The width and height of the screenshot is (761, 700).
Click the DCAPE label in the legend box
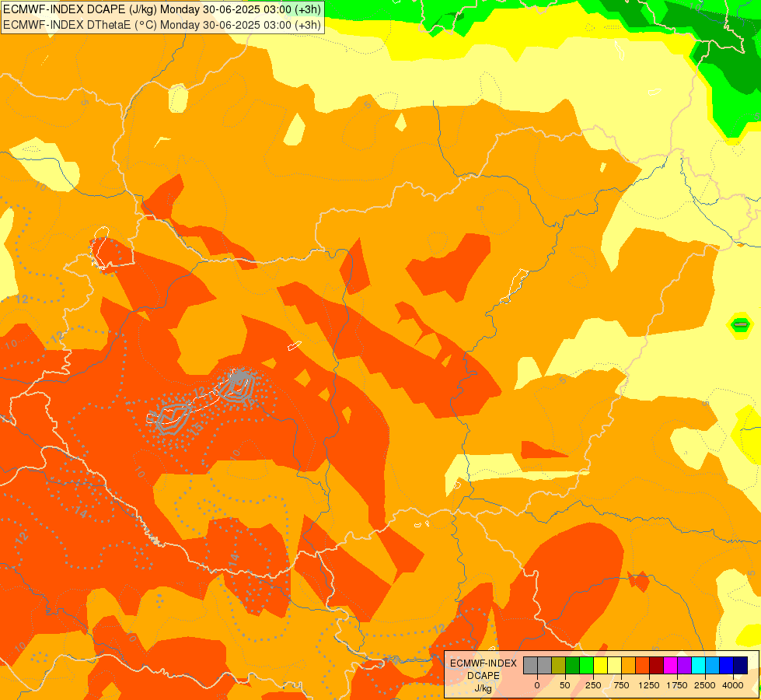click(483, 676)
